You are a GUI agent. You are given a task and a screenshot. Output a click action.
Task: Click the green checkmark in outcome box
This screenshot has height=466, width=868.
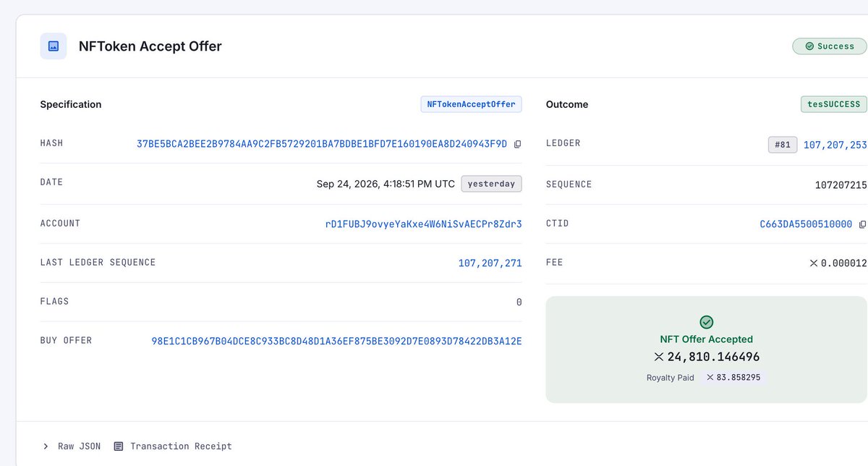(707, 322)
